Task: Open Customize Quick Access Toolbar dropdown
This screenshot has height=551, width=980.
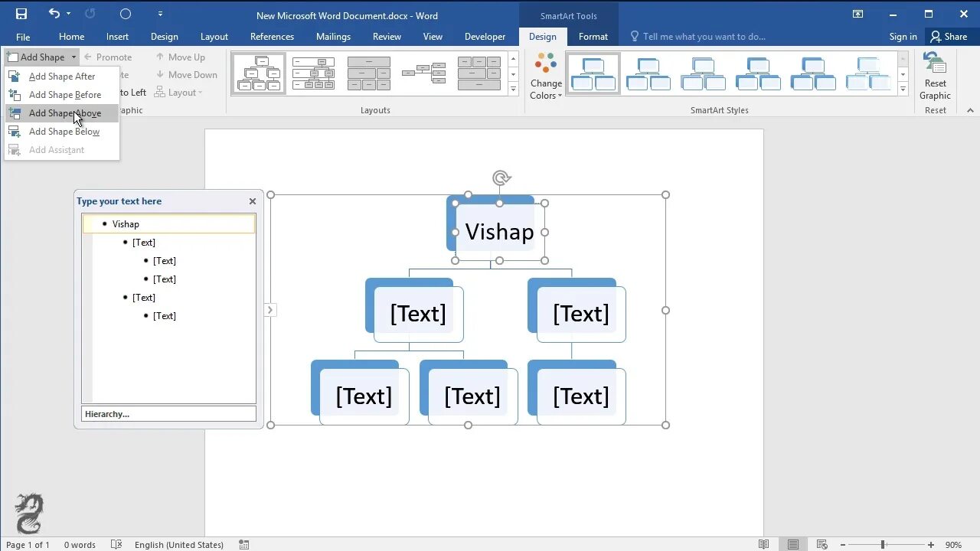Action: click(160, 14)
